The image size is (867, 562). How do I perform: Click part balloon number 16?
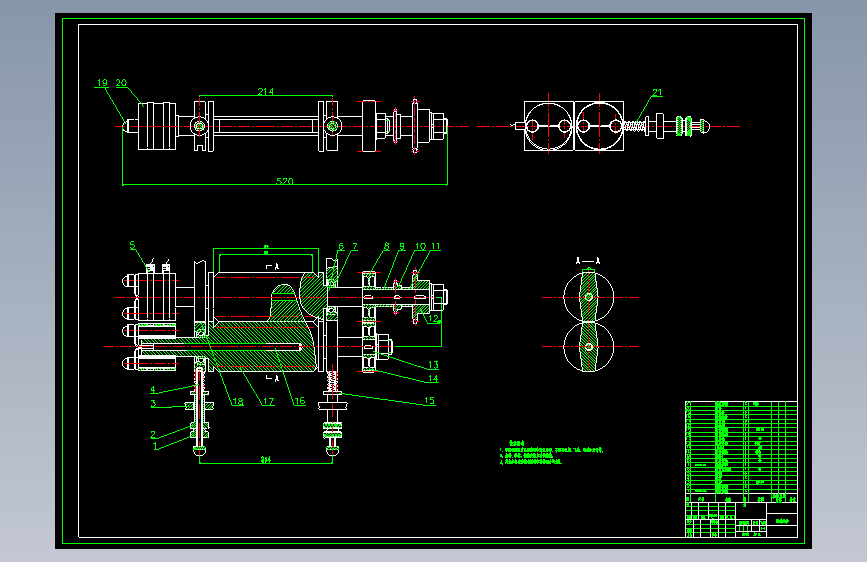tap(300, 401)
